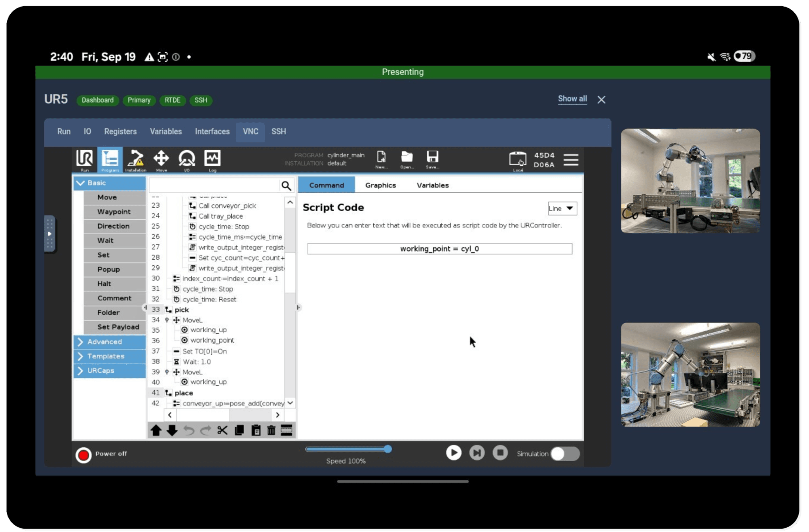Switch to the Graphics tab
Screen dimensions: 809x532
point(380,185)
